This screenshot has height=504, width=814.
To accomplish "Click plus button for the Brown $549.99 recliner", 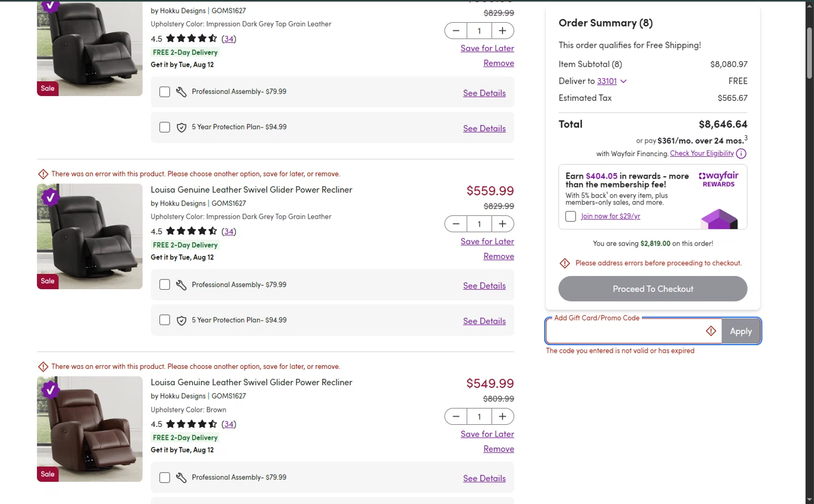I will click(503, 416).
